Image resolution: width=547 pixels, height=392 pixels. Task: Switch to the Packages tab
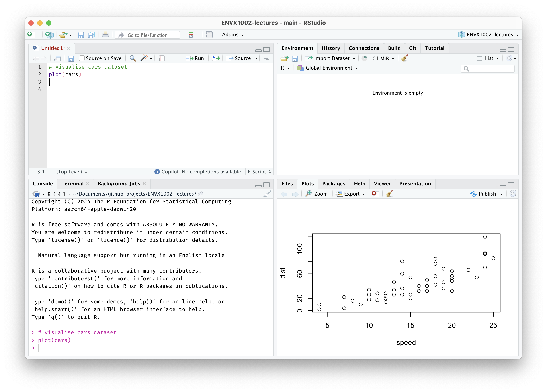[334, 184]
